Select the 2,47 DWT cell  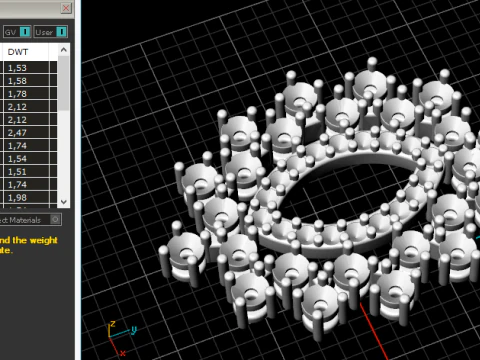tap(26, 133)
